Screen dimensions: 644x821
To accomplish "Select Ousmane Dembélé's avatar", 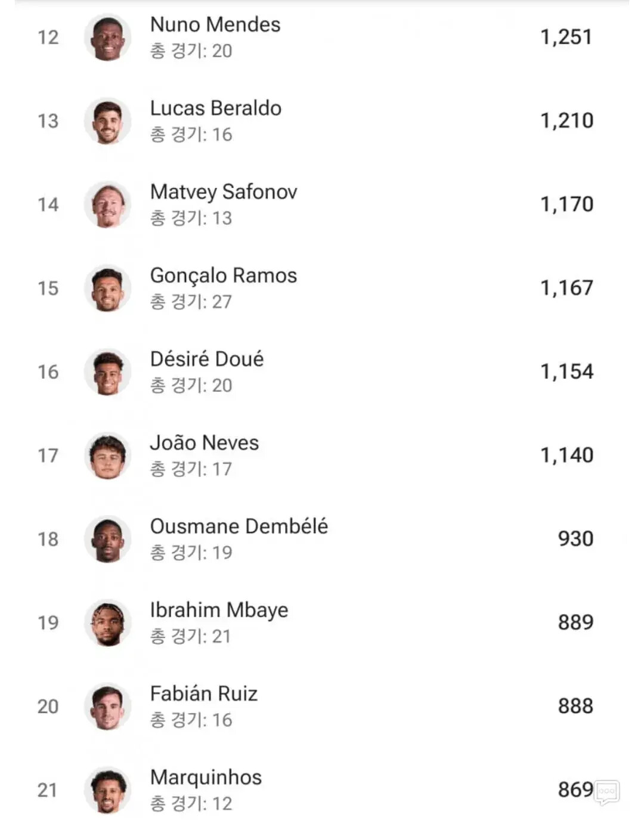I will click(x=107, y=539).
